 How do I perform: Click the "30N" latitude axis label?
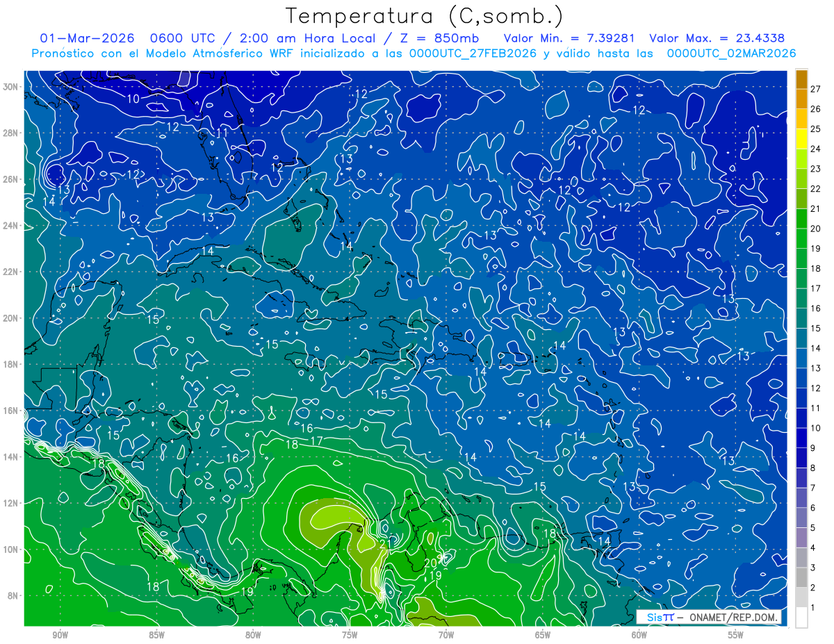(10, 87)
